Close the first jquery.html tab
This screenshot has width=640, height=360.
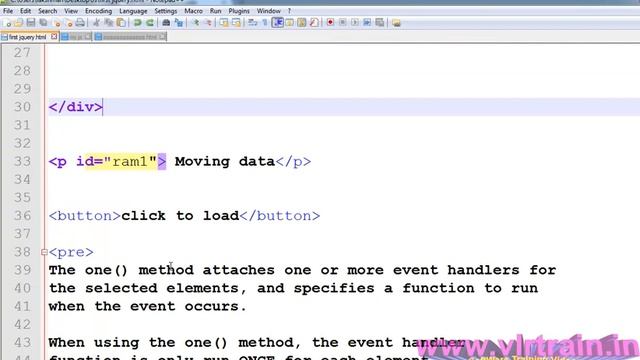click(x=54, y=37)
